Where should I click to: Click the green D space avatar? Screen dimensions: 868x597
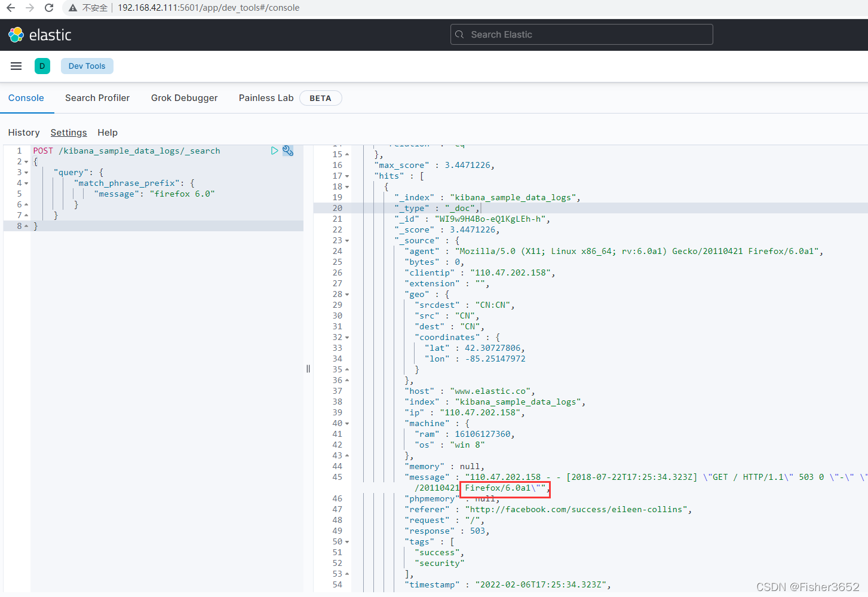(42, 66)
